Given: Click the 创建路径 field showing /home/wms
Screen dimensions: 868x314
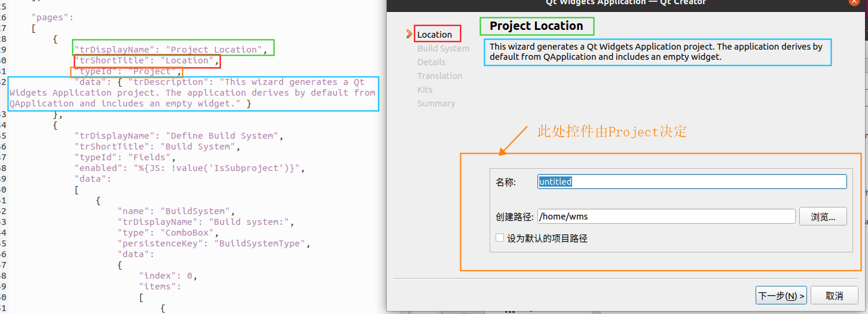Looking at the screenshot, I should (666, 217).
